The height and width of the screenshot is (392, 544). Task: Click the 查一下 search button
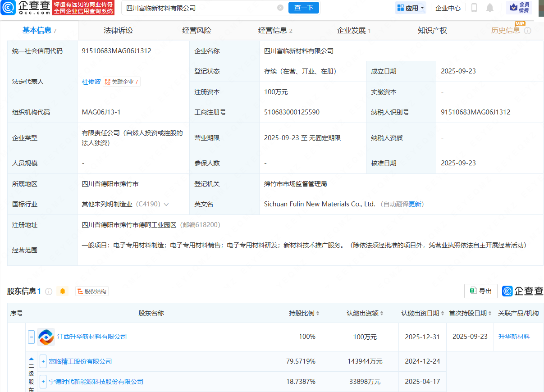pos(303,8)
